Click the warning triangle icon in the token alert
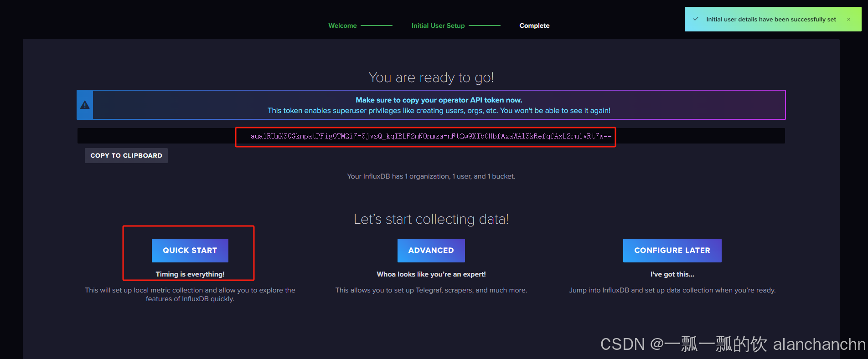 pos(85,105)
